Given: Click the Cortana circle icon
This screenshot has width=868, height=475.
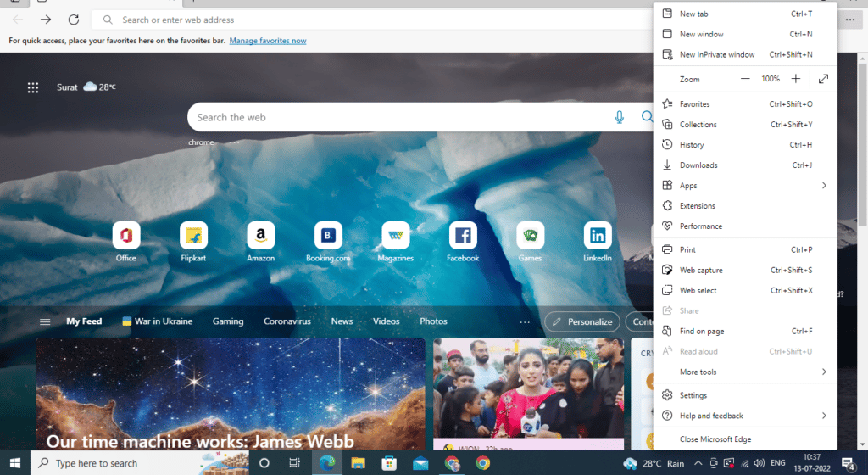Looking at the screenshot, I should (x=264, y=463).
